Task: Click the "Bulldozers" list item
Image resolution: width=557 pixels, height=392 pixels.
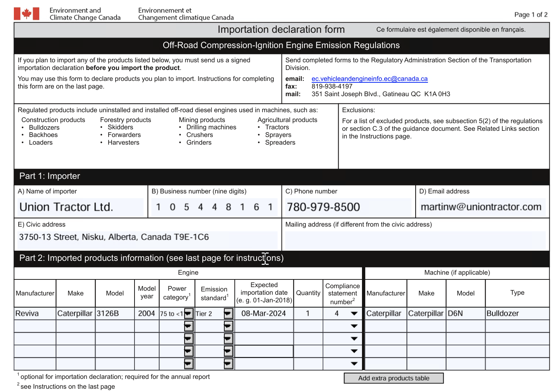Action: coord(44,128)
